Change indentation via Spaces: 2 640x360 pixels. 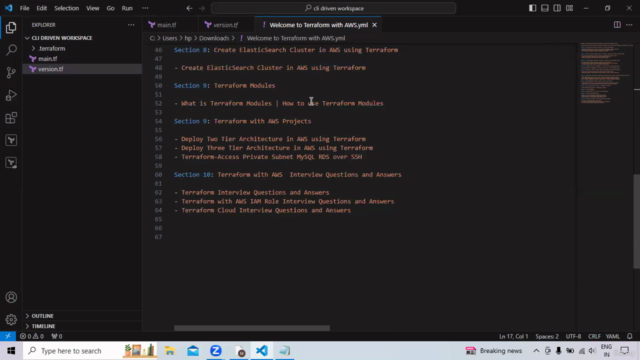click(x=547, y=336)
